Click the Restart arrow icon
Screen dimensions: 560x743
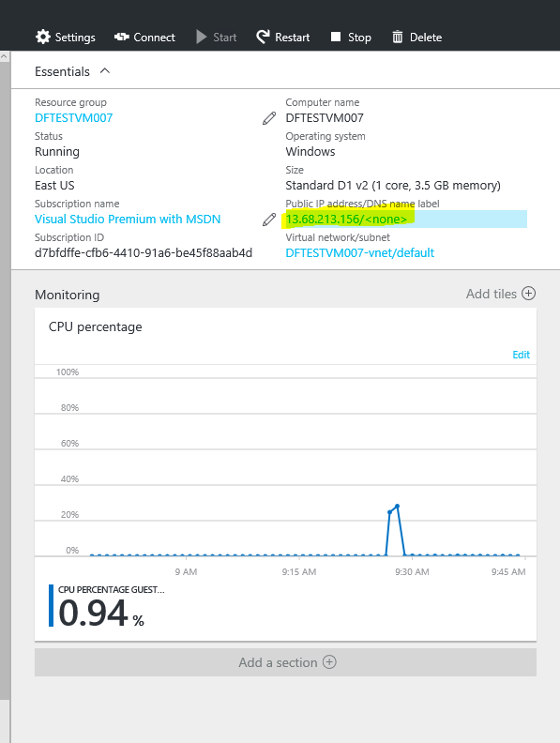263,37
